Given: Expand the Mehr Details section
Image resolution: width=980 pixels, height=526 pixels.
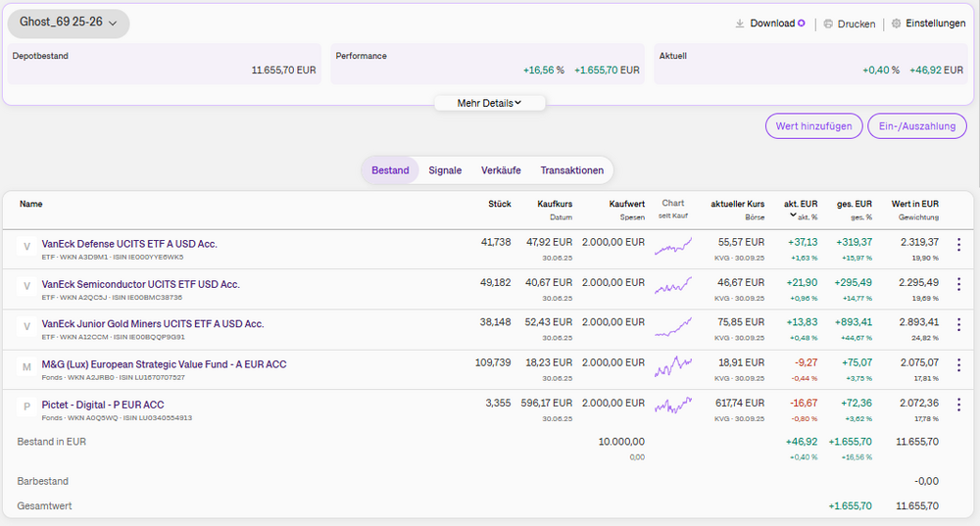Looking at the screenshot, I should tap(489, 103).
